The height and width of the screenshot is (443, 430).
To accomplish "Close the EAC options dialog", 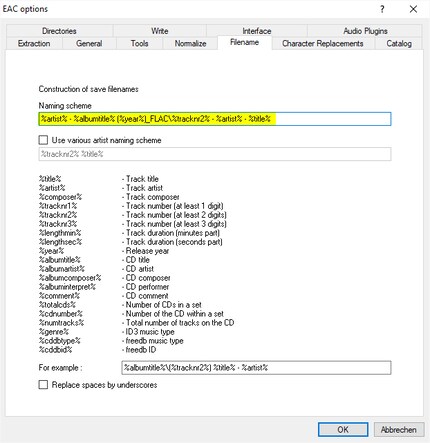I will click(x=413, y=9).
